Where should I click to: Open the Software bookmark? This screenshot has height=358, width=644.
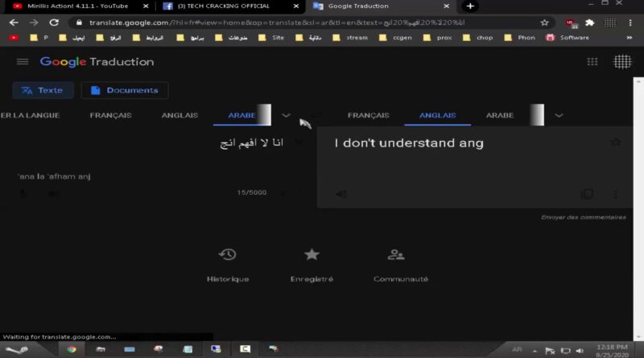point(568,37)
